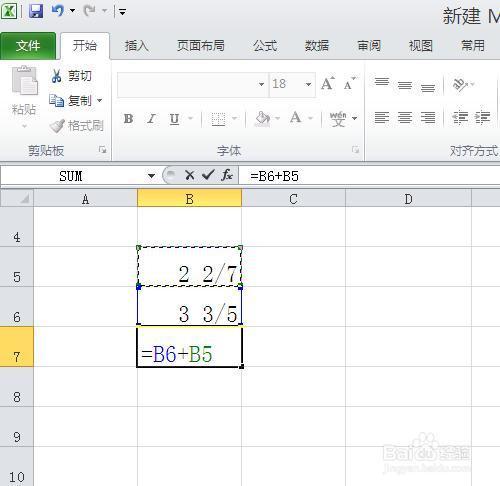Toggle Underline formatting
Screen dimensions: 500x486
[174, 119]
